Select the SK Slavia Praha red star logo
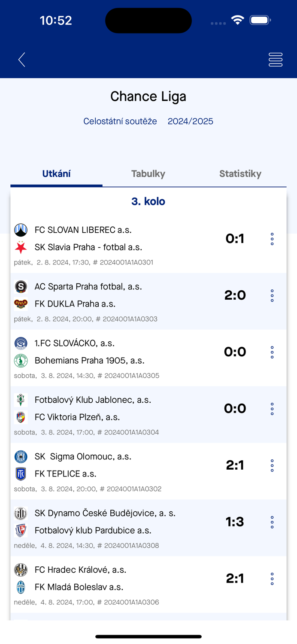 [x=21, y=247]
